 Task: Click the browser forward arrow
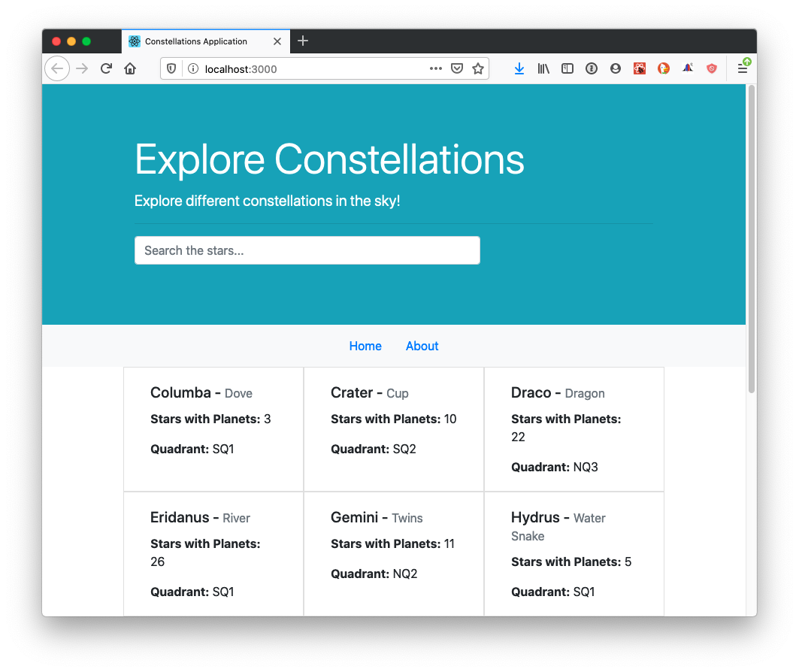coord(81,68)
